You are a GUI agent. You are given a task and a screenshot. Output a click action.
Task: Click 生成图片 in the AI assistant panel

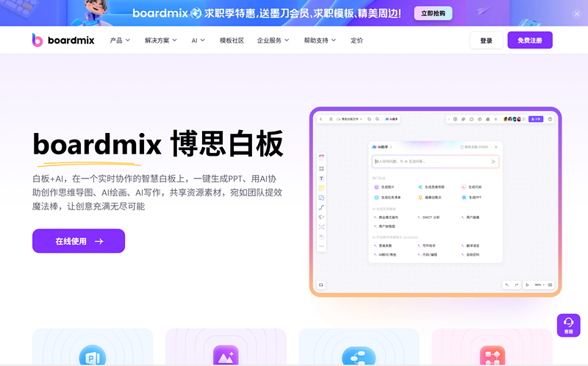click(x=384, y=187)
